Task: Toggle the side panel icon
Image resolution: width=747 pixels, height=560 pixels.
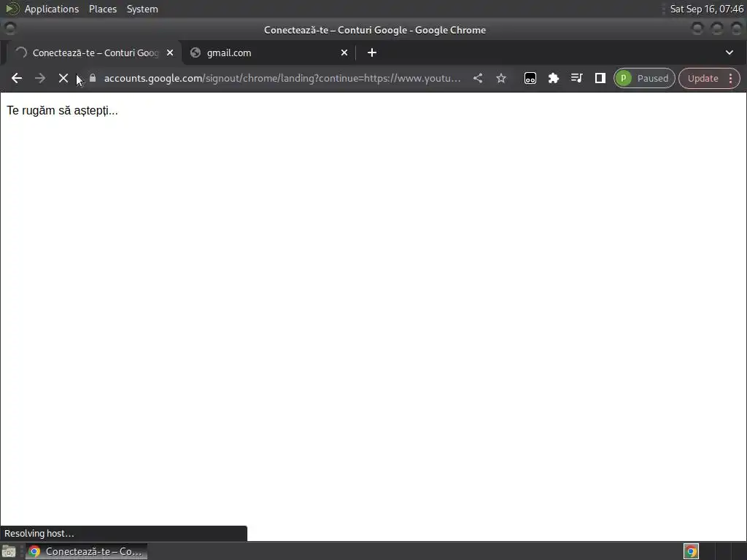Action: 600,78
